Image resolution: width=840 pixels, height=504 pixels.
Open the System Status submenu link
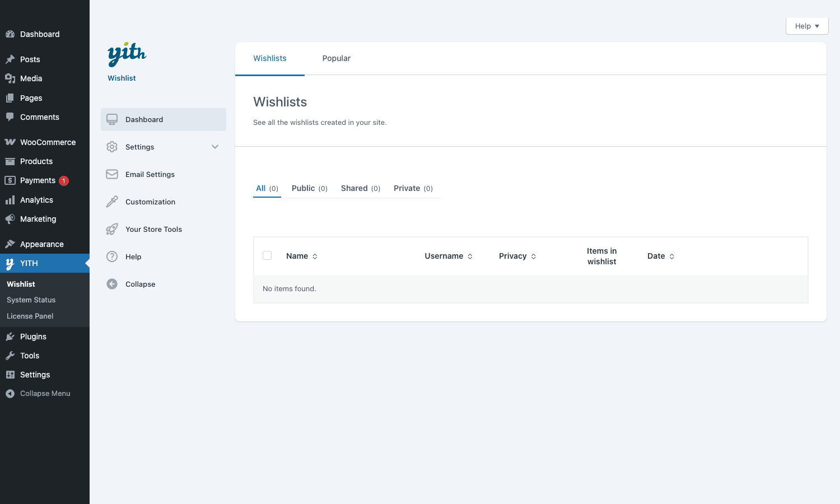click(31, 300)
